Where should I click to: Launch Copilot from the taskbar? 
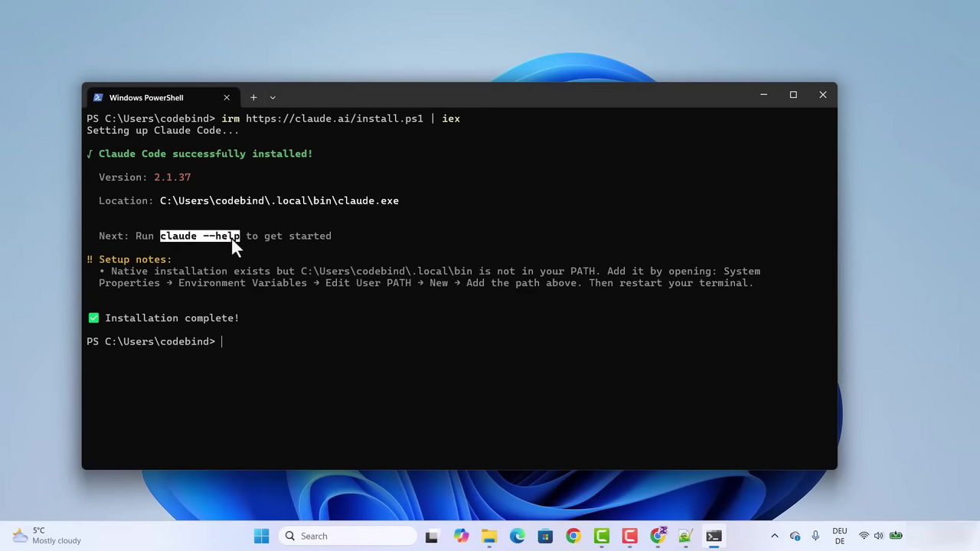click(x=461, y=536)
